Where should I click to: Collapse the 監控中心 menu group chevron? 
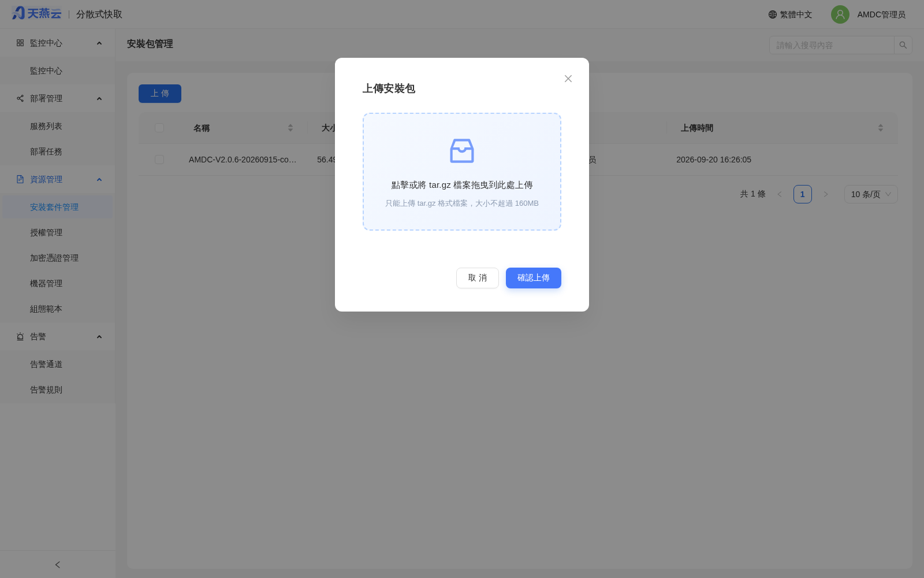coord(99,43)
